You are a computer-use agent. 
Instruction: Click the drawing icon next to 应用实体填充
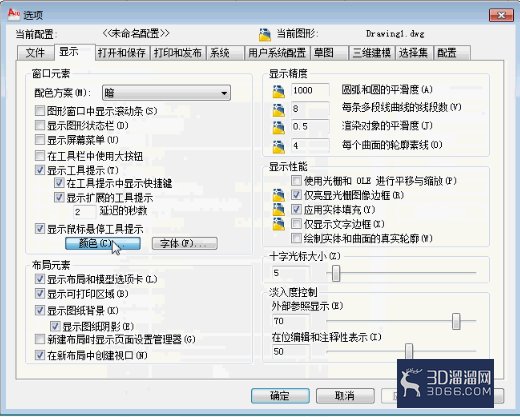click(x=278, y=210)
